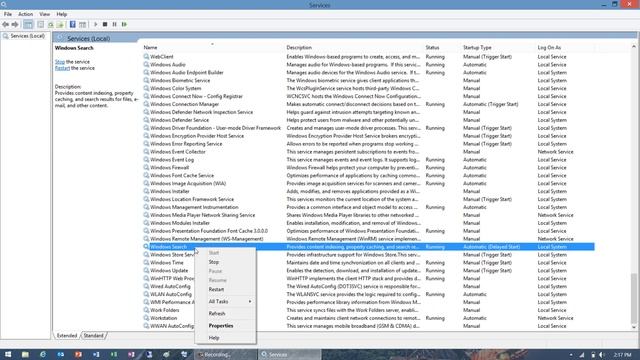Go forward using the toolbar forward arrow
This screenshot has height=360, width=640.
[15, 24]
